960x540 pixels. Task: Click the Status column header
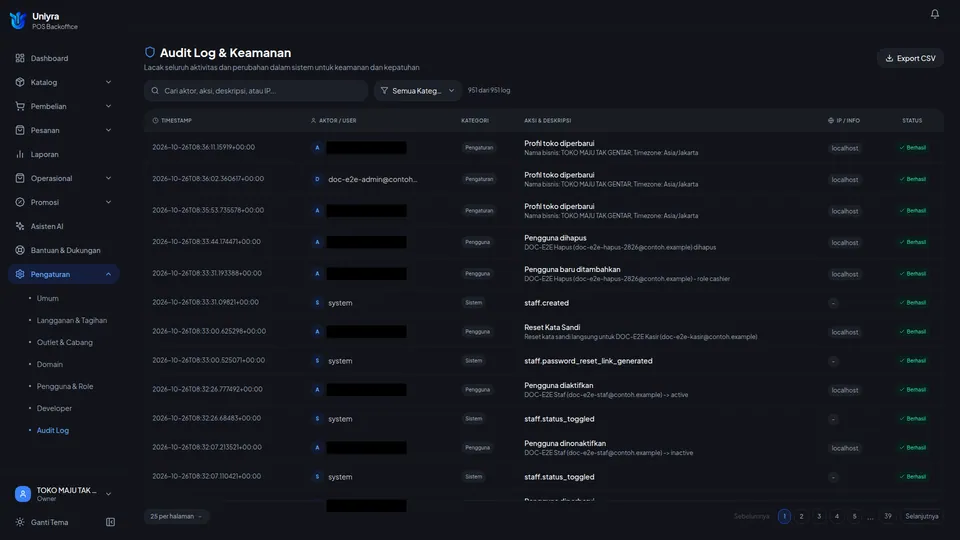912,121
